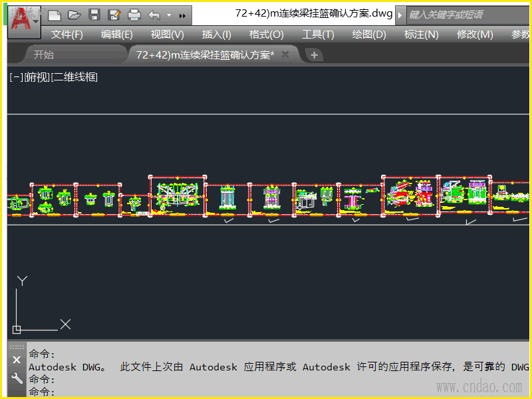Open the 视图(V) menu
This screenshot has width=532, height=399.
(x=168, y=35)
